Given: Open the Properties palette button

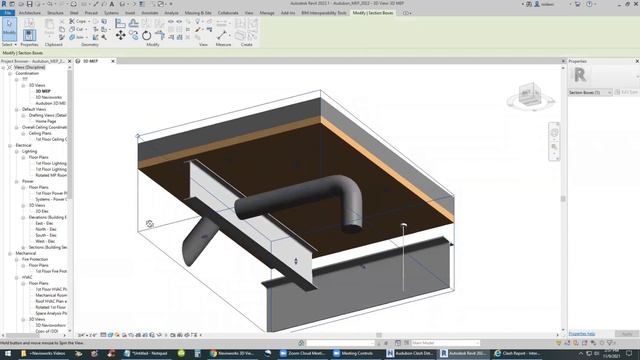Looking at the screenshot, I should [x=29, y=35].
